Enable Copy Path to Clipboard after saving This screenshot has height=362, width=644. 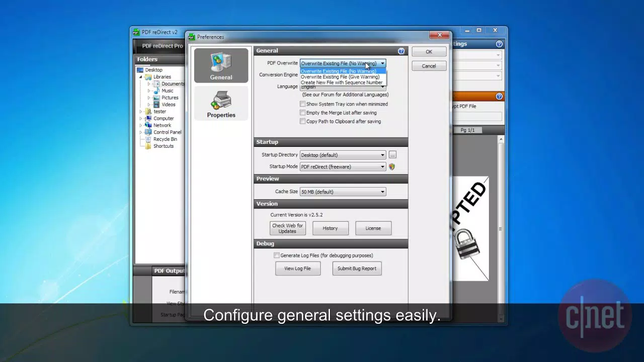click(302, 121)
